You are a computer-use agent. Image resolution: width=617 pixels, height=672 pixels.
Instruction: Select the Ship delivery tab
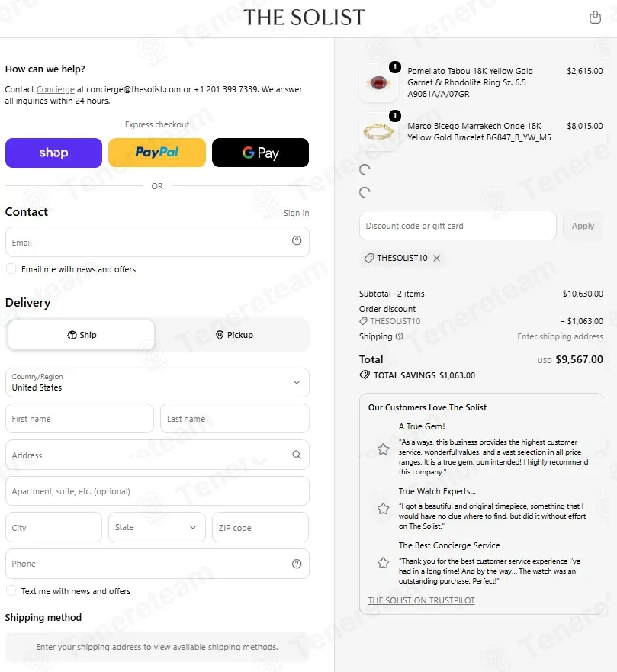coord(82,335)
